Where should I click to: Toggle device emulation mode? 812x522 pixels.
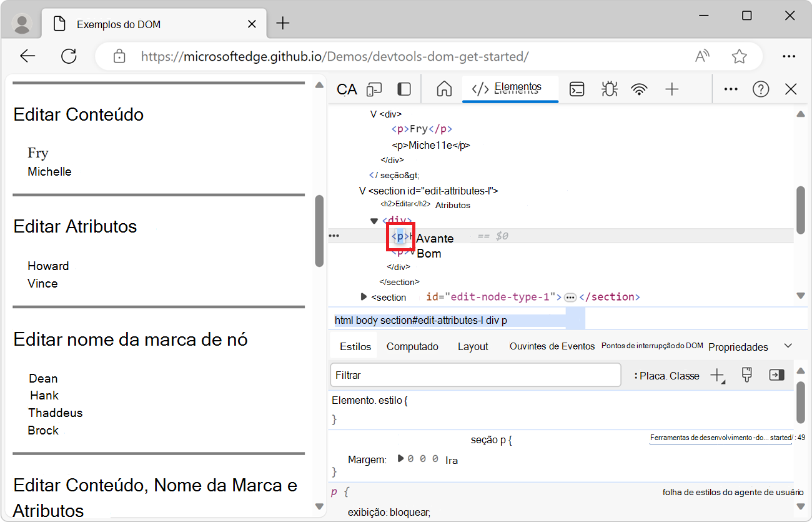pyautogui.click(x=374, y=89)
